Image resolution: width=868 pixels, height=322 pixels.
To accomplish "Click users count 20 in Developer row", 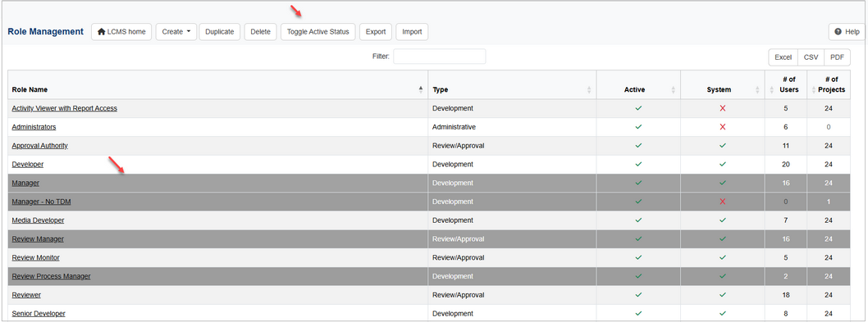I will point(786,165).
